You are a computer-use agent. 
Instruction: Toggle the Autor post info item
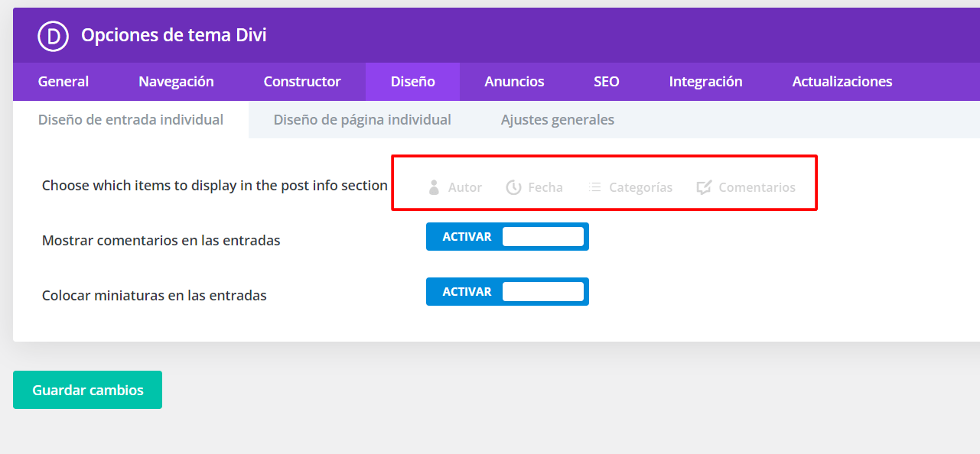pos(455,187)
